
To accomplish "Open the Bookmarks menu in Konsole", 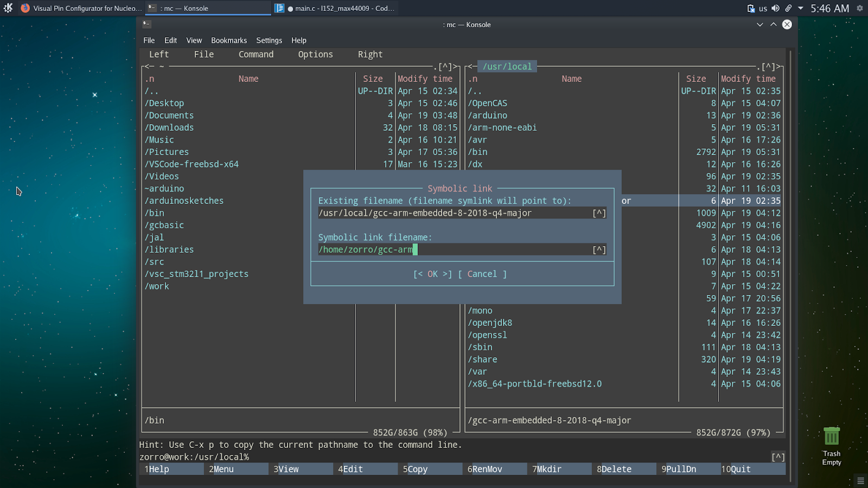I will point(228,40).
